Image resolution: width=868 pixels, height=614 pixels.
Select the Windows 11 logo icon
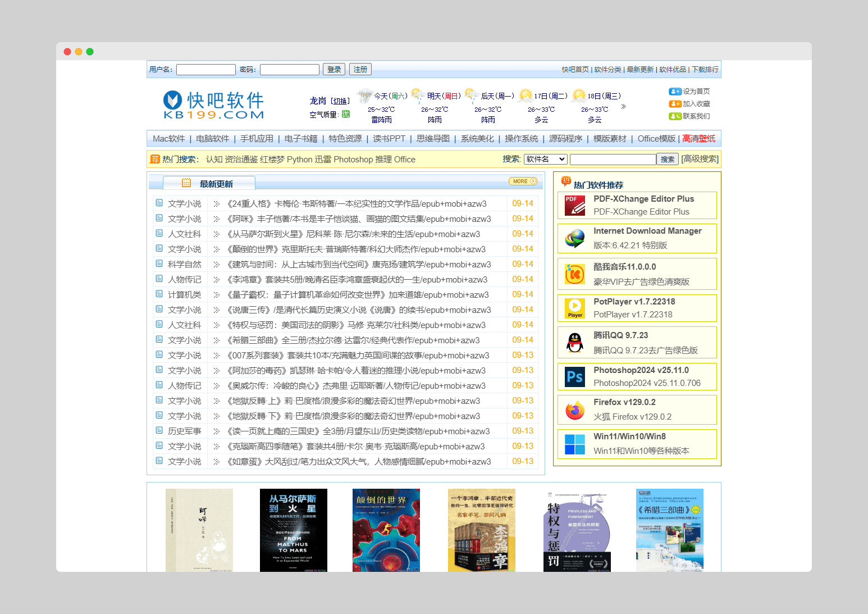pos(574,444)
